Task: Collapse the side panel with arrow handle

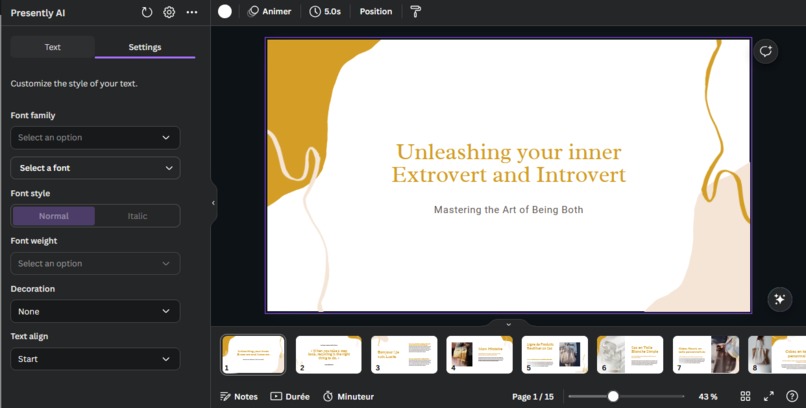Action: click(213, 203)
